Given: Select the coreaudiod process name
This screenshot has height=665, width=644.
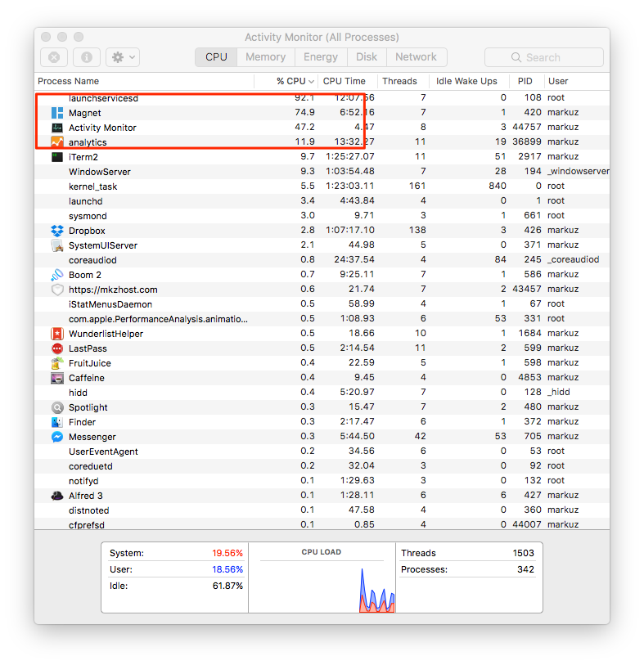Looking at the screenshot, I should coord(92,260).
